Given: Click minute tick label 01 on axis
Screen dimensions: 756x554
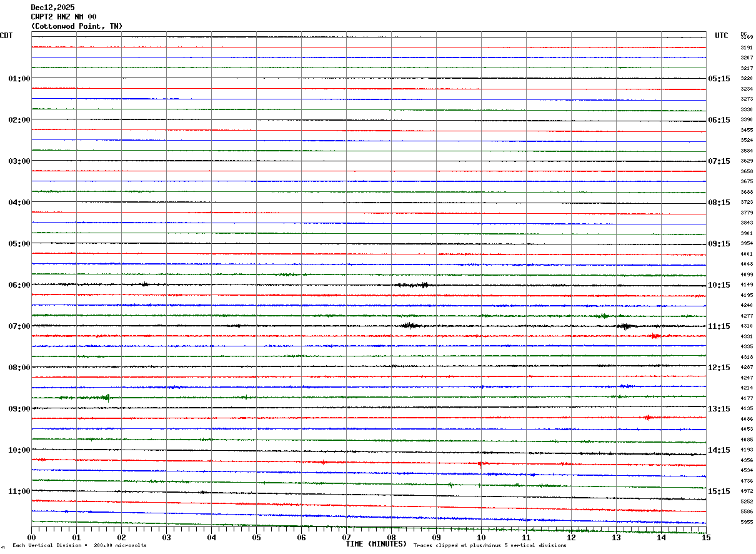Looking at the screenshot, I should coord(76,538).
